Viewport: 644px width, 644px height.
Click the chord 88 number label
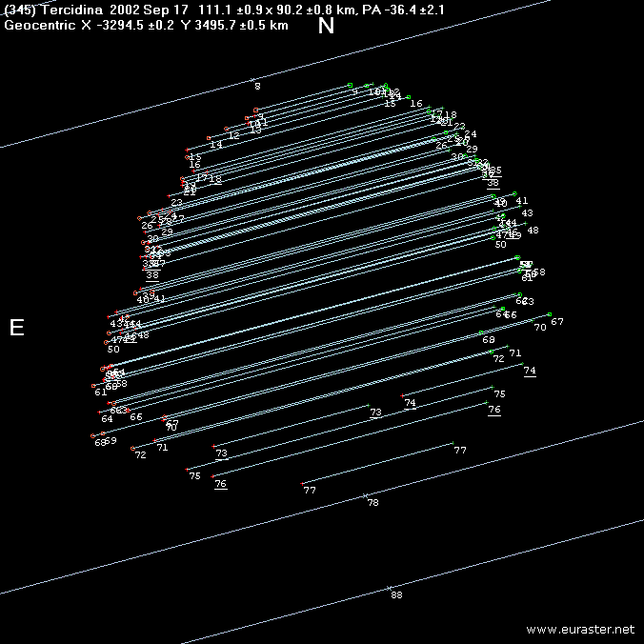[396, 595]
